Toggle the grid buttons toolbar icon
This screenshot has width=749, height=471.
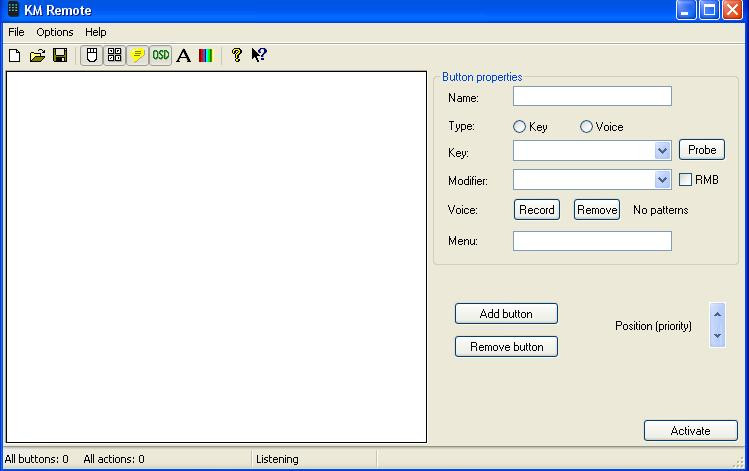point(115,55)
